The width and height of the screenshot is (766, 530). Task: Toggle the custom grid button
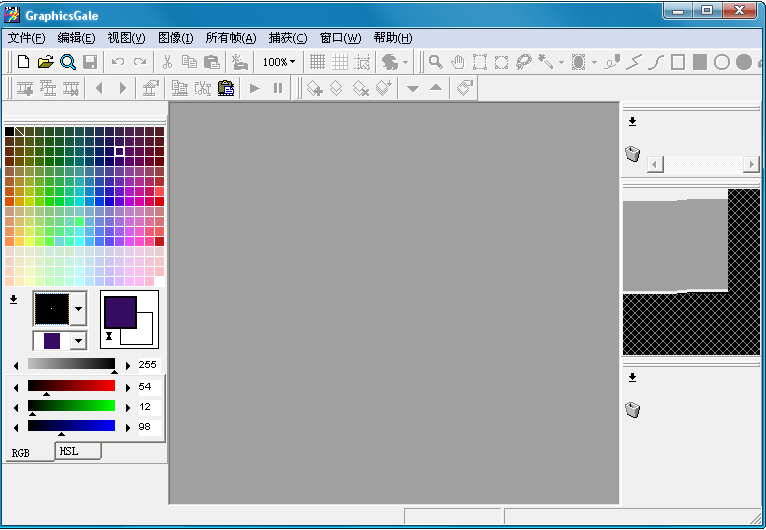(340, 62)
